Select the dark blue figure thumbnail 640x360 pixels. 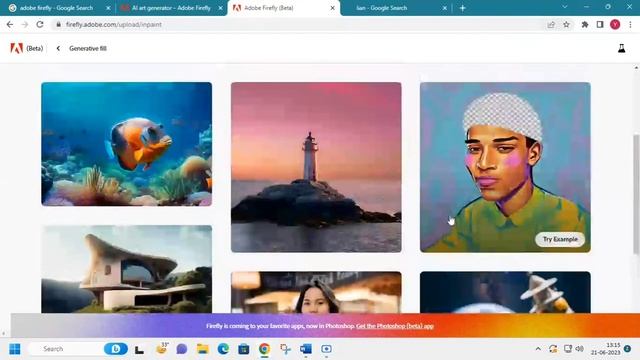[505, 293]
